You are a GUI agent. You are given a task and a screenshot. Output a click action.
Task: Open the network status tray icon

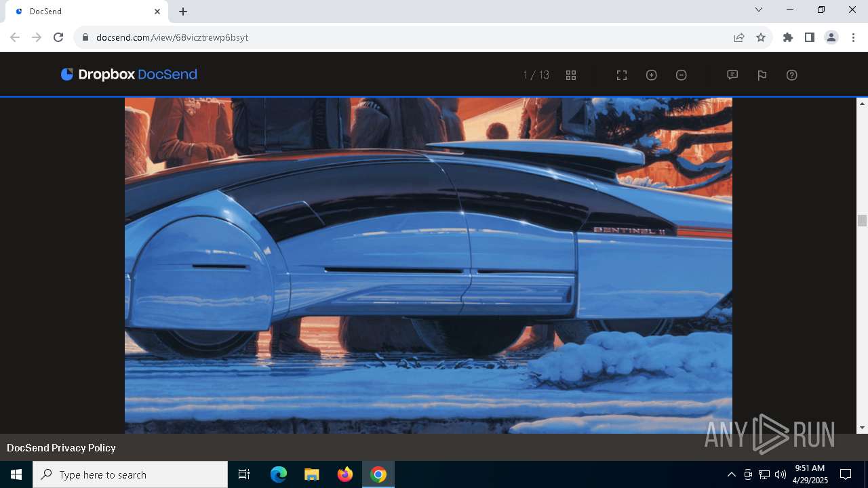[764, 474]
